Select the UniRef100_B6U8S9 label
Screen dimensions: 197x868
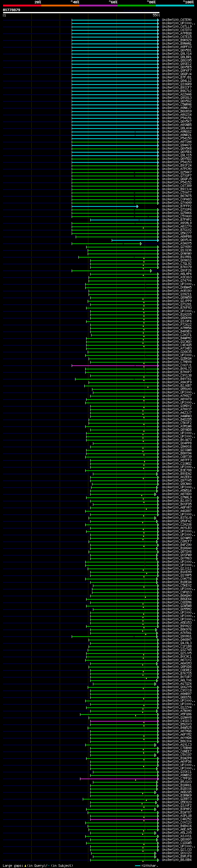(x=177, y=111)
